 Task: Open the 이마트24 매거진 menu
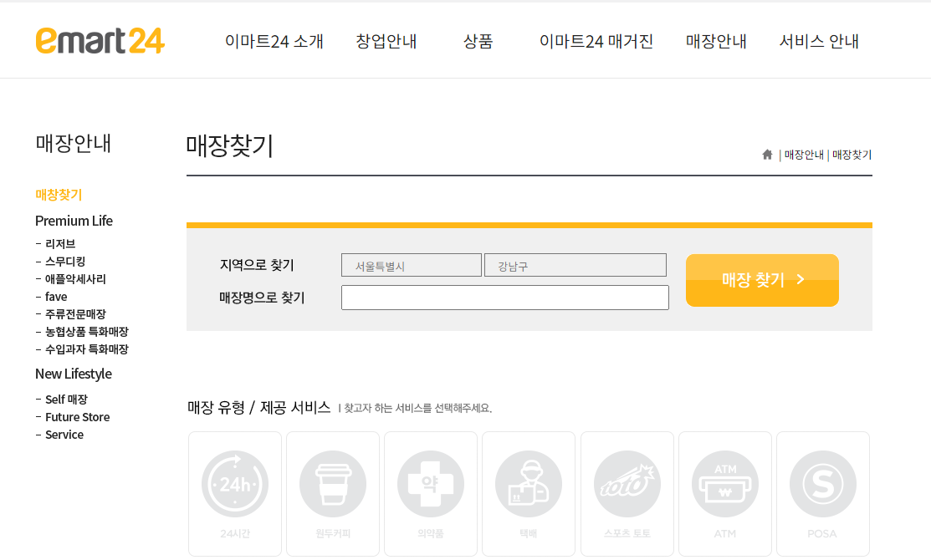pos(596,42)
